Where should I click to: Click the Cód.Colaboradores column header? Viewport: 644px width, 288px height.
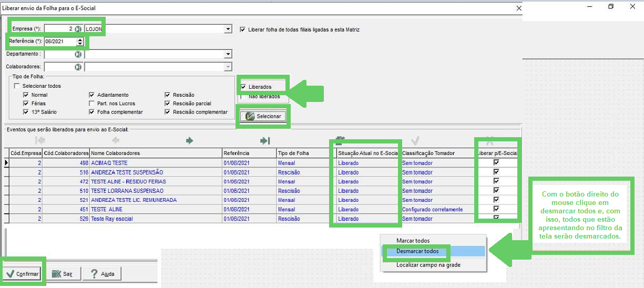pyautogui.click(x=66, y=153)
